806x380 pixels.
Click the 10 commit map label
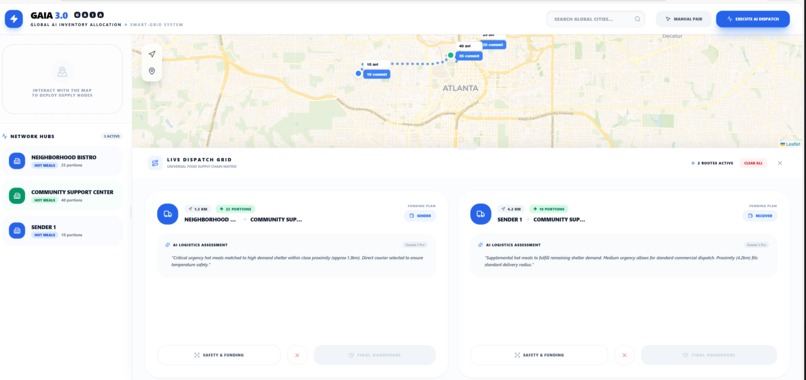pos(377,74)
